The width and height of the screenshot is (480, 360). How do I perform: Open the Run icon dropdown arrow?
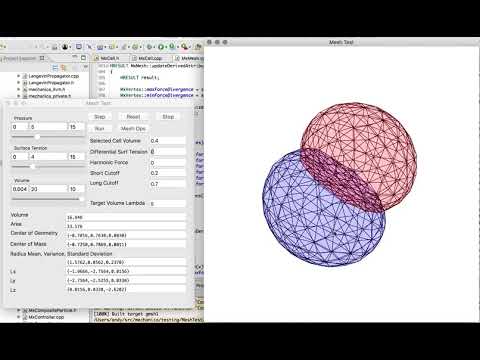pyautogui.click(x=166, y=47)
